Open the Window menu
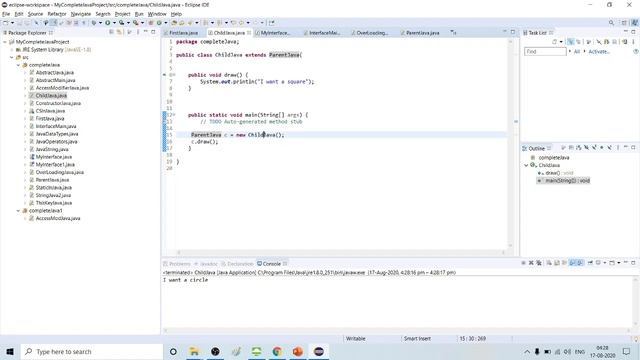Screen dimensions: 640x360 tap(157, 14)
